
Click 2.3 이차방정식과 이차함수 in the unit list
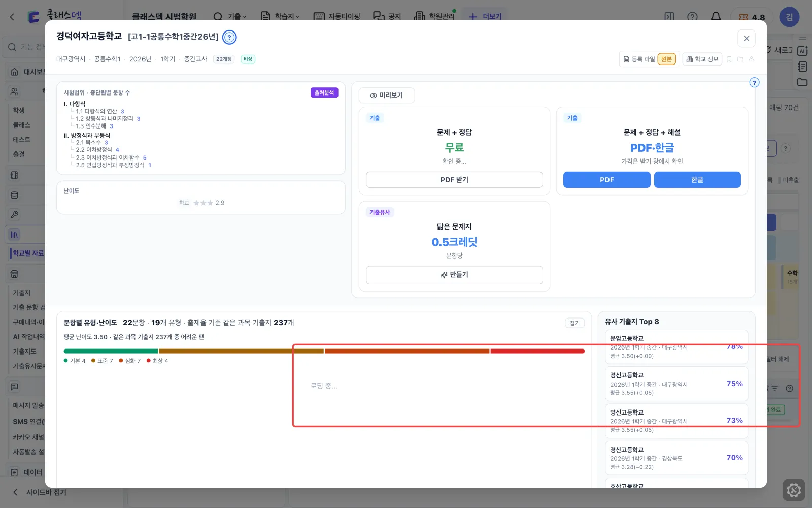(x=111, y=158)
